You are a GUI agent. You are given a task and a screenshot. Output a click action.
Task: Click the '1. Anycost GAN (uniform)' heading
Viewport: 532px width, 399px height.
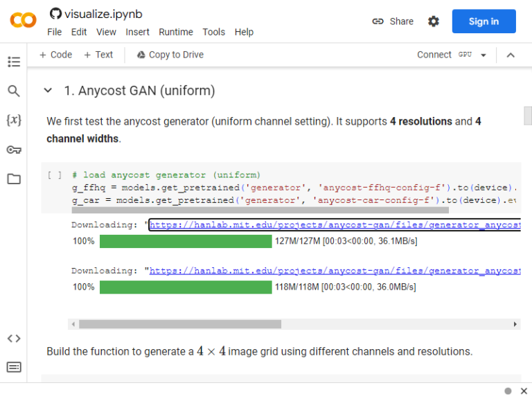139,91
